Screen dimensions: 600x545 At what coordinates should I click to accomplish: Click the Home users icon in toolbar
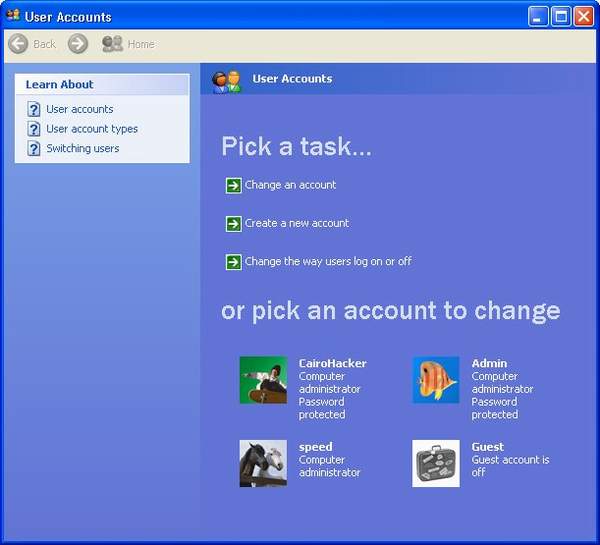[x=112, y=44]
